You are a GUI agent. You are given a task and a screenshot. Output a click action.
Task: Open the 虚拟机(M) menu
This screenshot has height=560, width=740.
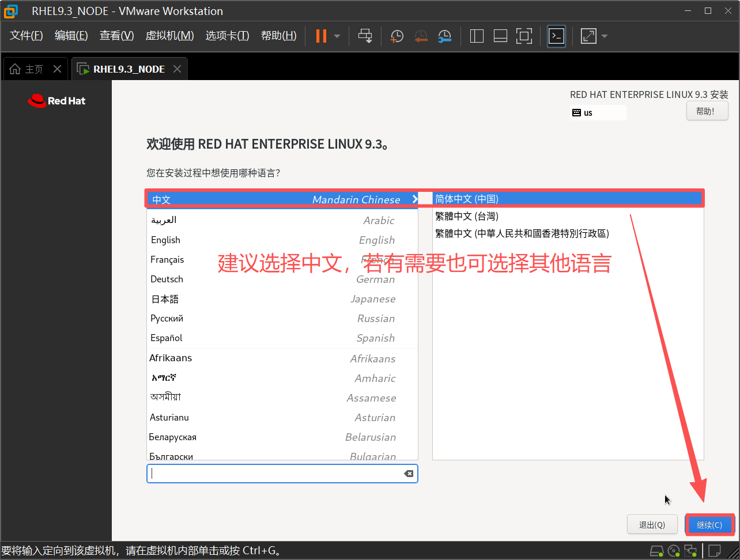click(x=170, y=36)
